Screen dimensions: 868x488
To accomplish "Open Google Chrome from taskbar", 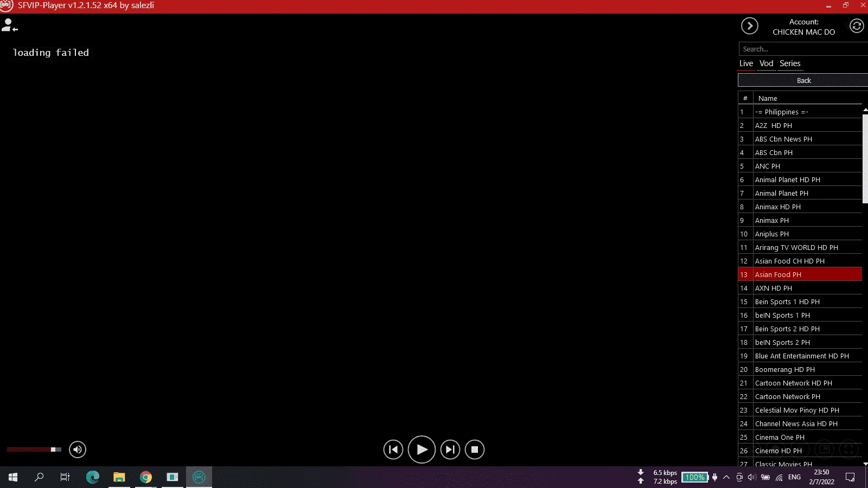I will pos(145,477).
